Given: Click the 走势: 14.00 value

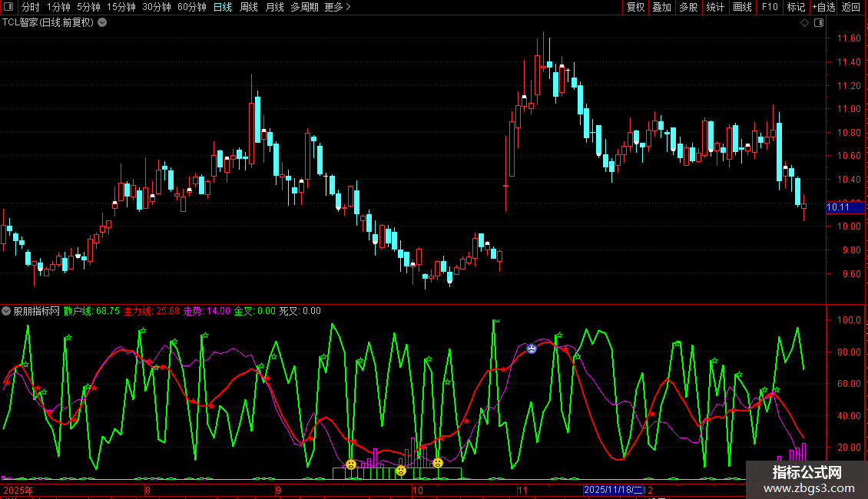Looking at the screenshot, I should tap(207, 311).
